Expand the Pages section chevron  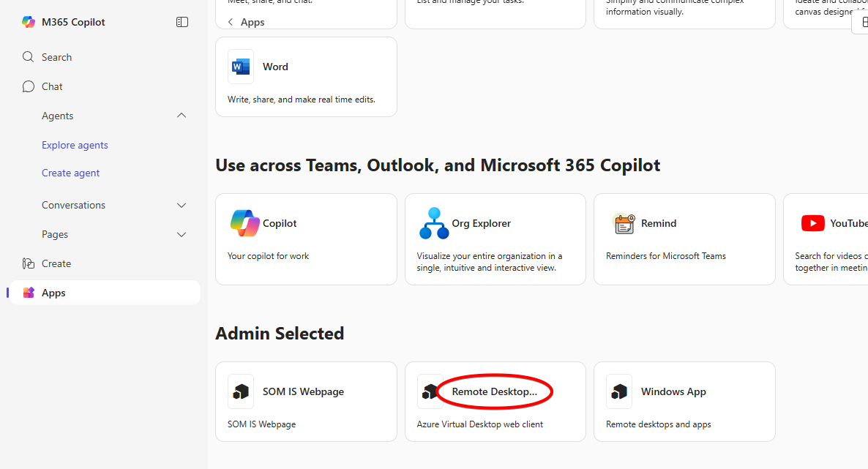click(182, 235)
